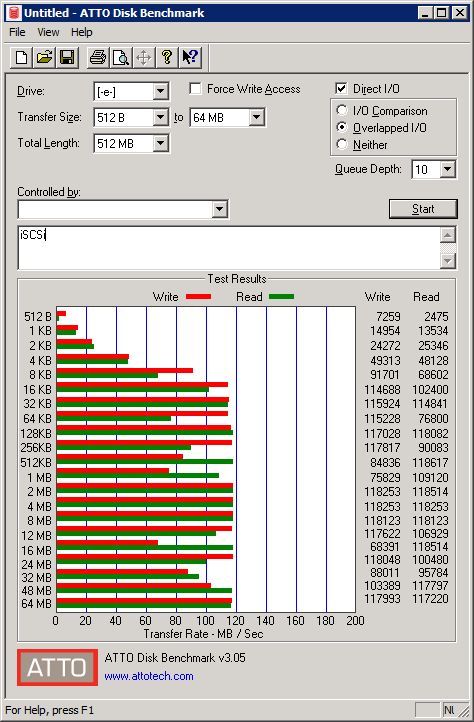Viewport: 474px width, 722px height.
Task: Click the Start benchmark button
Action: click(423, 209)
